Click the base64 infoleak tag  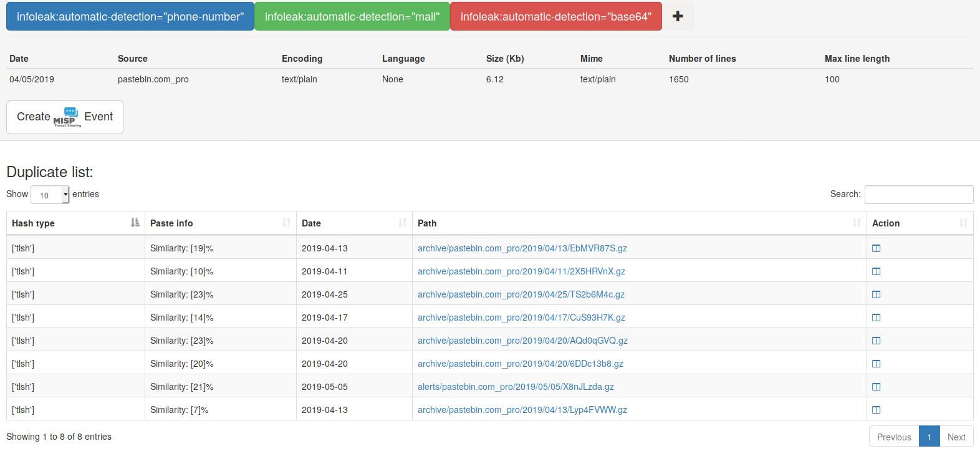pyautogui.click(x=555, y=17)
